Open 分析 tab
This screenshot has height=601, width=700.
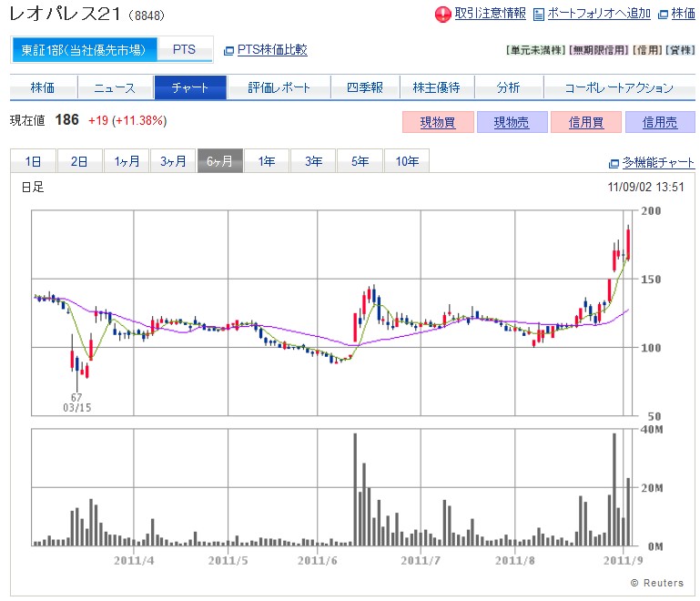click(x=509, y=87)
